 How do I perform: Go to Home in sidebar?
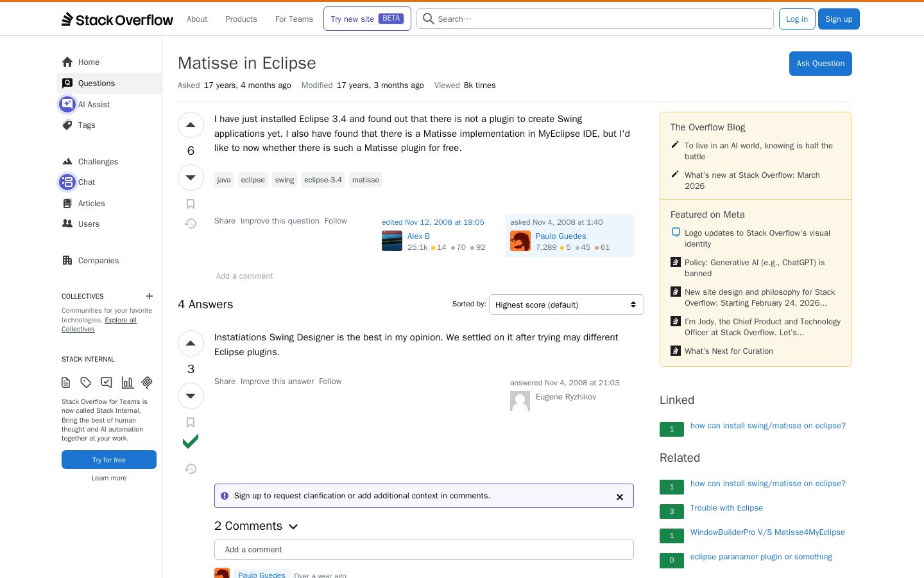click(109, 62)
